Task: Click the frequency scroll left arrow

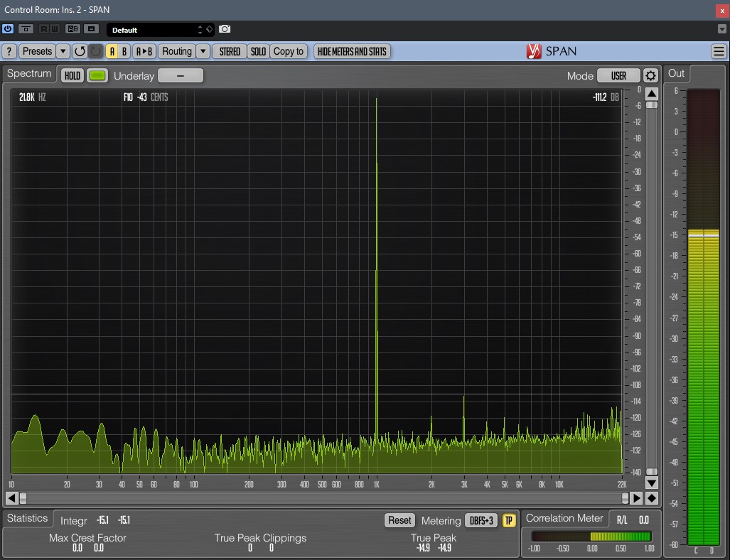Action: (11, 498)
